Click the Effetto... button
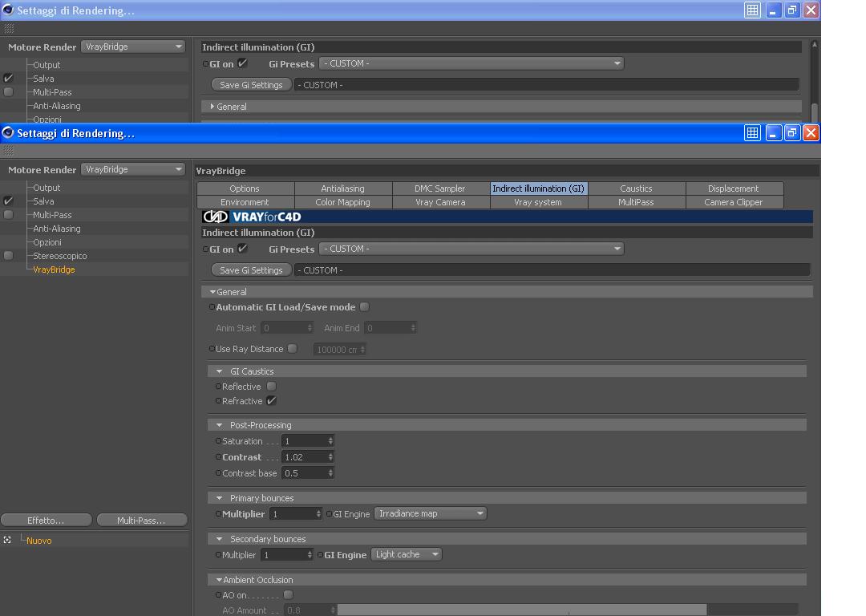The width and height of the screenshot is (866, 616). tap(46, 521)
